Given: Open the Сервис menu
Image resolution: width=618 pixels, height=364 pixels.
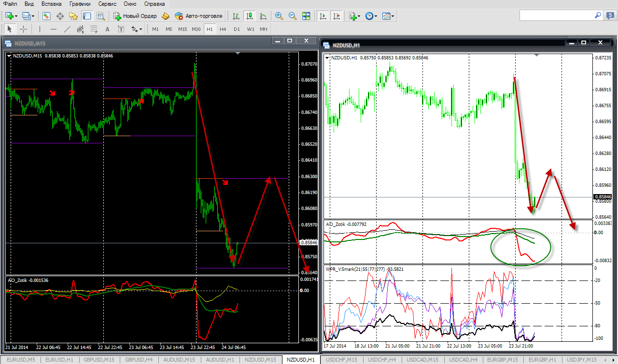Looking at the screenshot, I should (107, 4).
